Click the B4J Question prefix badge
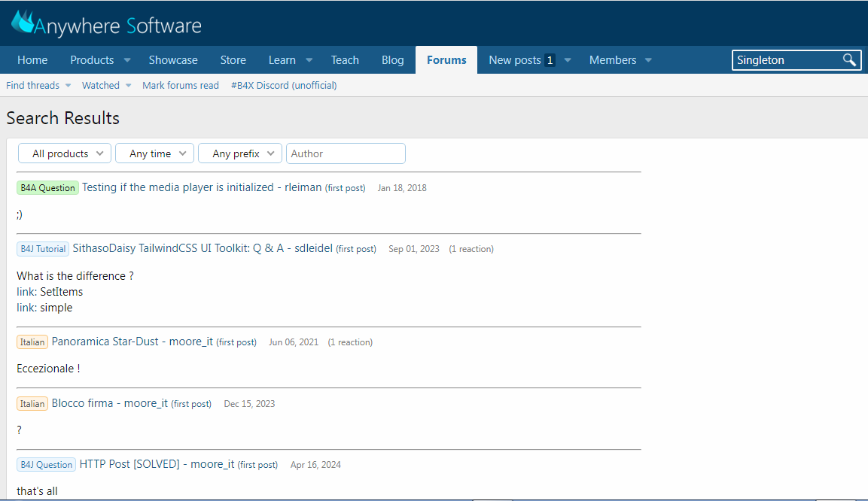Image resolution: width=868 pixels, height=501 pixels. (46, 464)
